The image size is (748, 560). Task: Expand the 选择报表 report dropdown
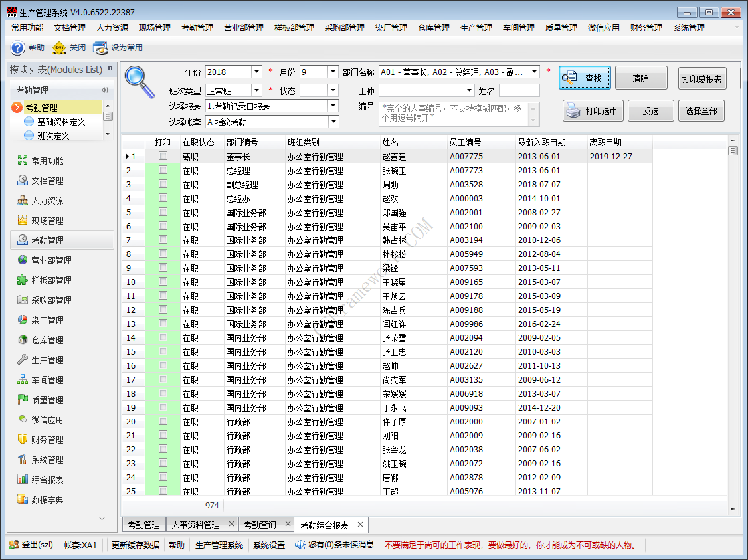pos(333,106)
